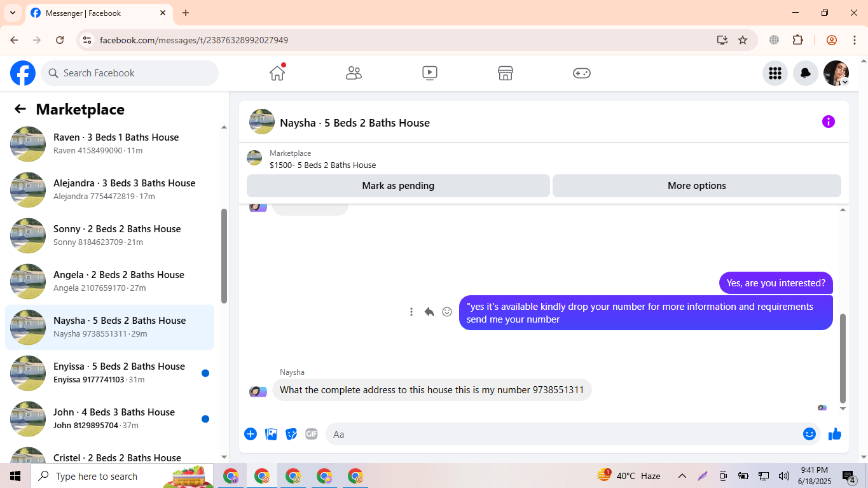Open more actions plus icon in composer
The height and width of the screenshot is (488, 868).
pos(251,434)
